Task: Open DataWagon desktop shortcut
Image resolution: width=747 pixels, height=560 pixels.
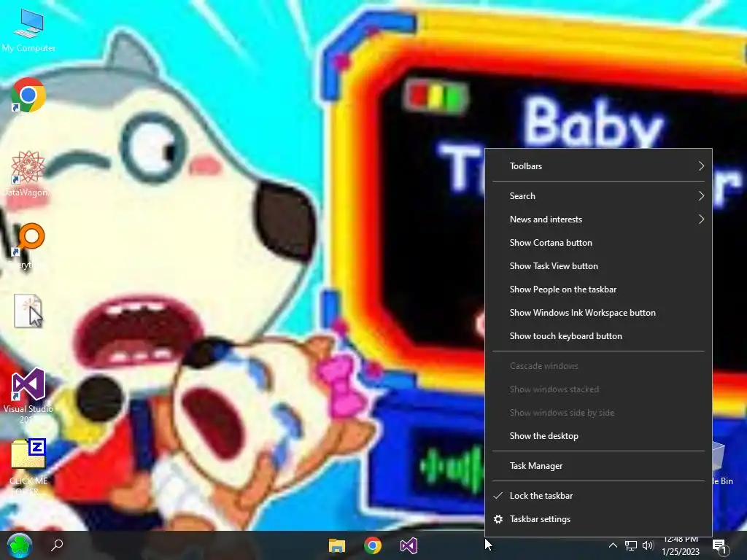Action: coord(27,174)
